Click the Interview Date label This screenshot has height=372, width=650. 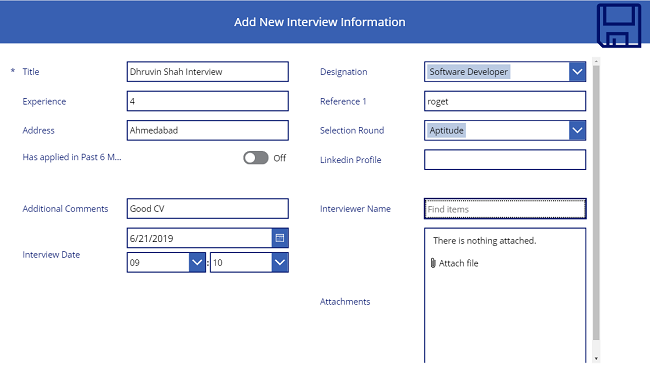point(51,255)
